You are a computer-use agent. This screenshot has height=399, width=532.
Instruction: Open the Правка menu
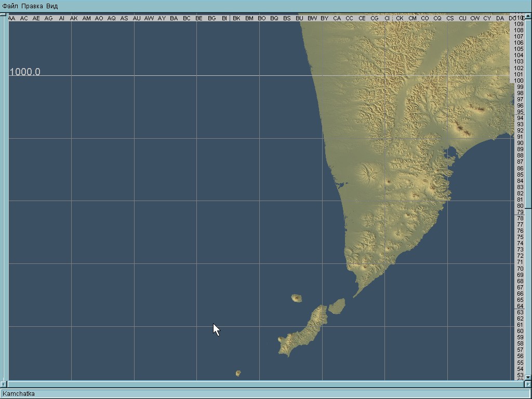(32, 6)
